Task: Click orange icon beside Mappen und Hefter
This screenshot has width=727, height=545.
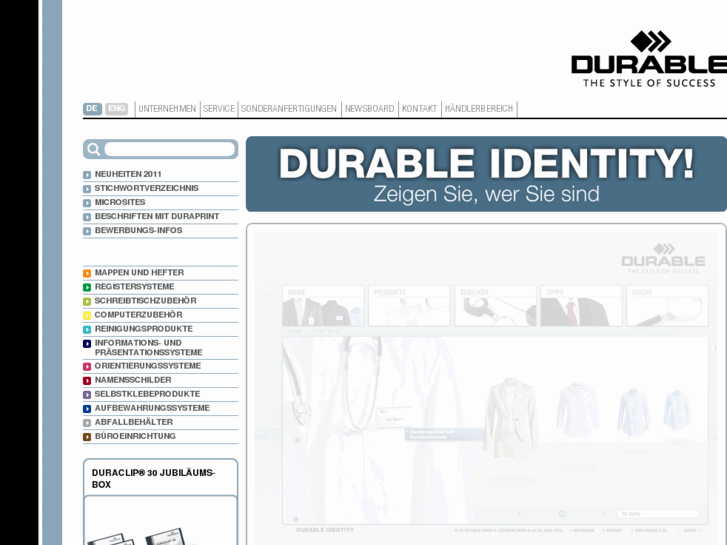Action: (x=87, y=273)
